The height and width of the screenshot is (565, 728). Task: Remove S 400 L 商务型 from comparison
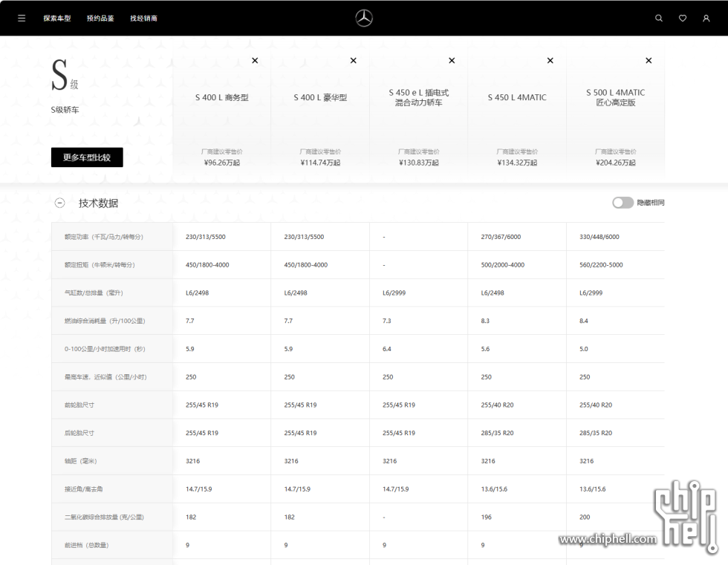(x=255, y=60)
